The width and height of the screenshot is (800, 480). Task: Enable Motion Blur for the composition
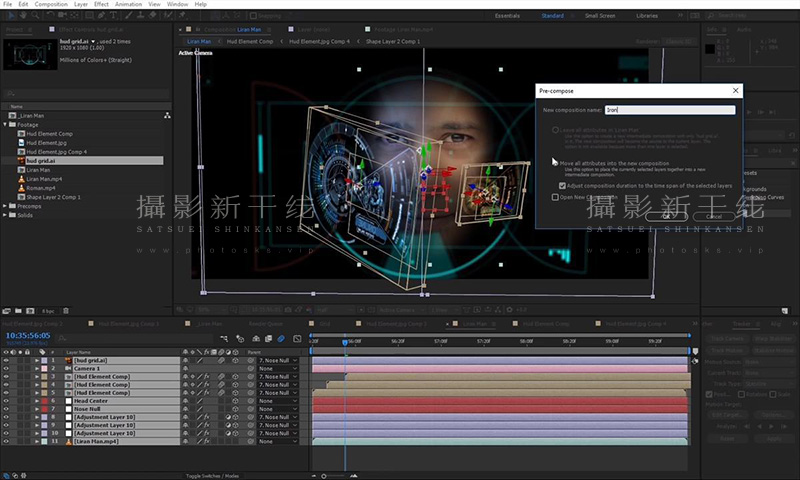[x=281, y=338]
